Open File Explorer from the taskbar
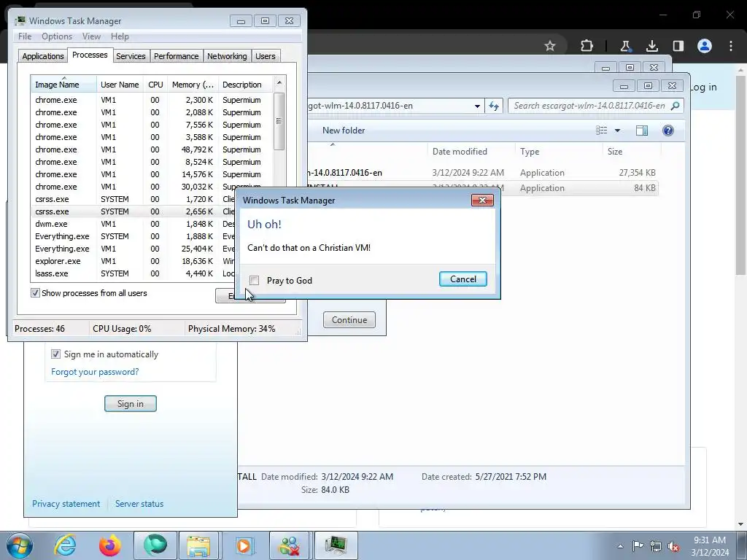 (x=198, y=545)
